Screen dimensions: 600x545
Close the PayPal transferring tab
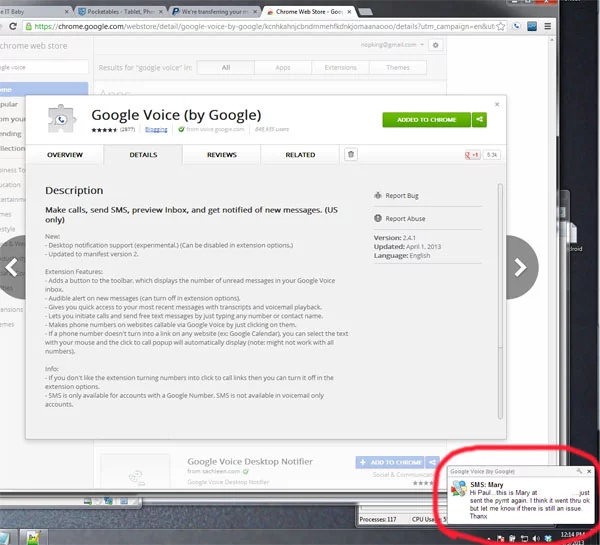pyautogui.click(x=255, y=12)
